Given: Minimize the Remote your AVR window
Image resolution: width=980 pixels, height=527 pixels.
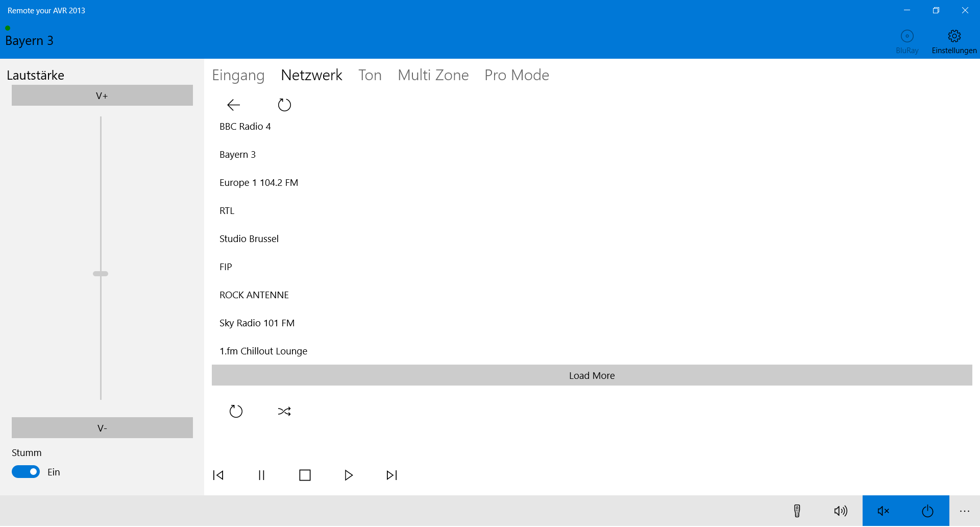Looking at the screenshot, I should point(907,10).
